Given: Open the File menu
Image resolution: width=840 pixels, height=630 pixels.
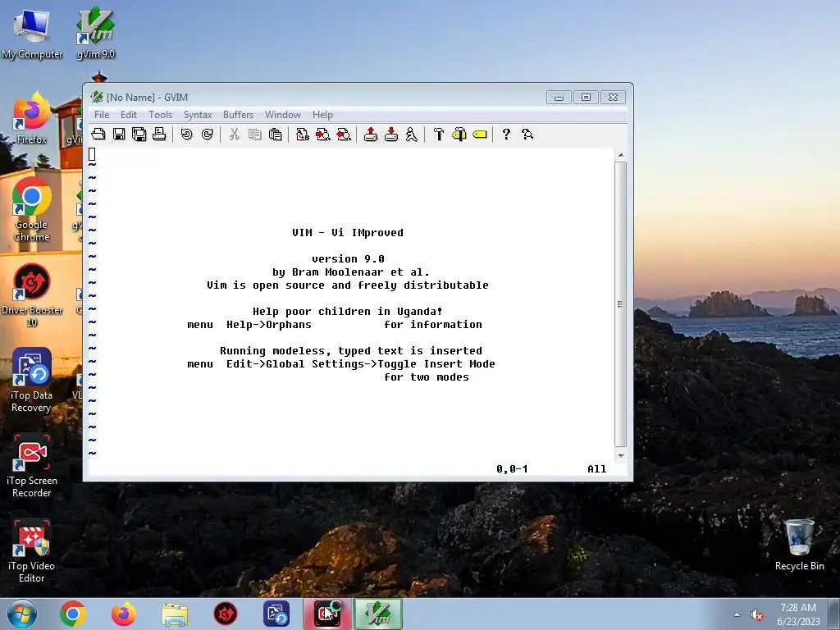Looking at the screenshot, I should point(102,115).
